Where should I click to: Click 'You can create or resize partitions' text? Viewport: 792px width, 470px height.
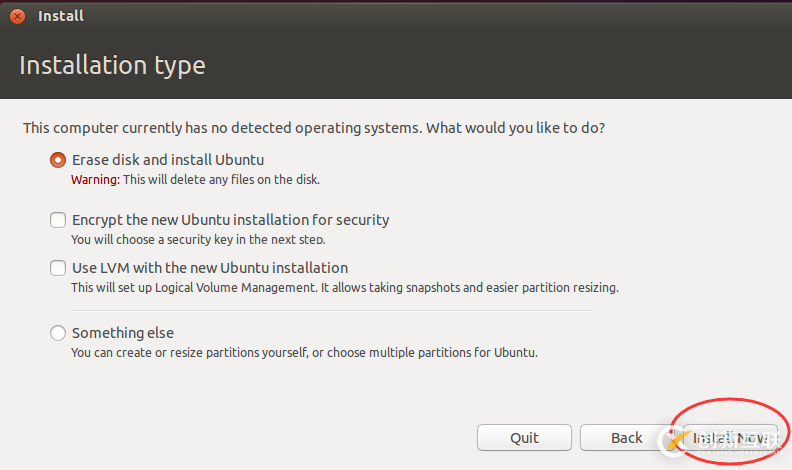coord(304,352)
